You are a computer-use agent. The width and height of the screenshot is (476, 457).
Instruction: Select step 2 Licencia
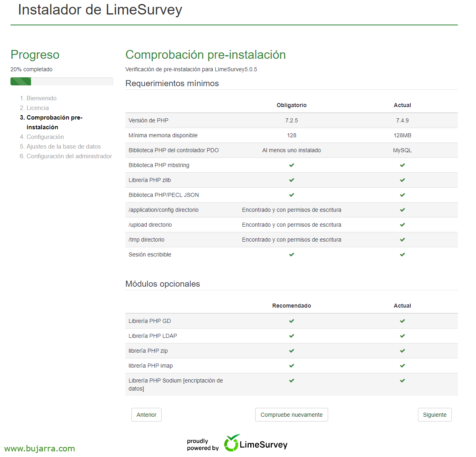click(x=37, y=108)
